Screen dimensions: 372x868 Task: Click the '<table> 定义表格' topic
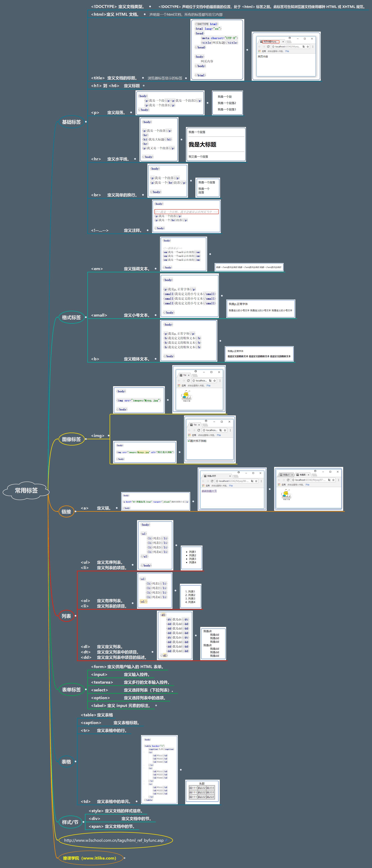pyautogui.click(x=97, y=715)
